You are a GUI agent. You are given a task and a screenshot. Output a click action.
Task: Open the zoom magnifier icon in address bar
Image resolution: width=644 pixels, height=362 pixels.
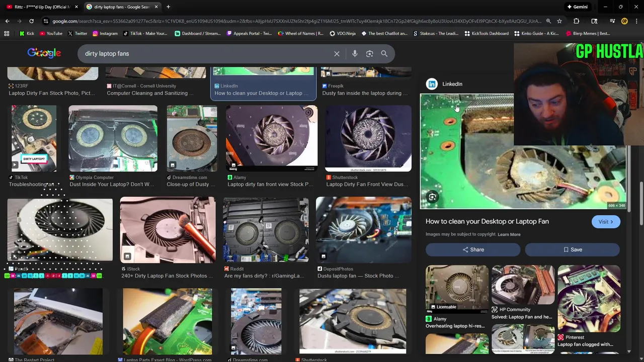click(548, 21)
